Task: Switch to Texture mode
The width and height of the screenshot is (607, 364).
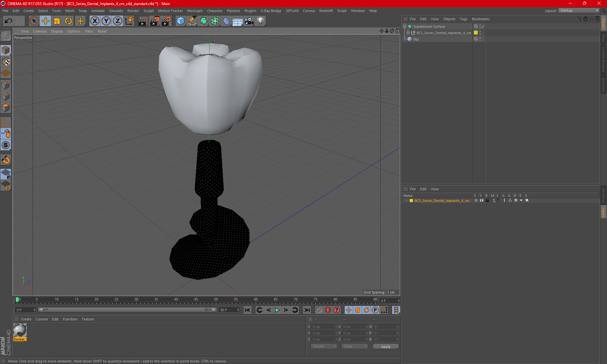Action: [x=6, y=62]
